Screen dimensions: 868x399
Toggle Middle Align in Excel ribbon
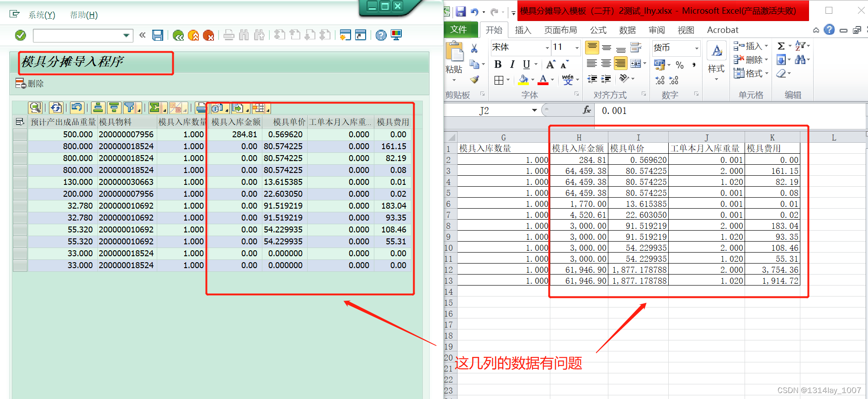607,48
